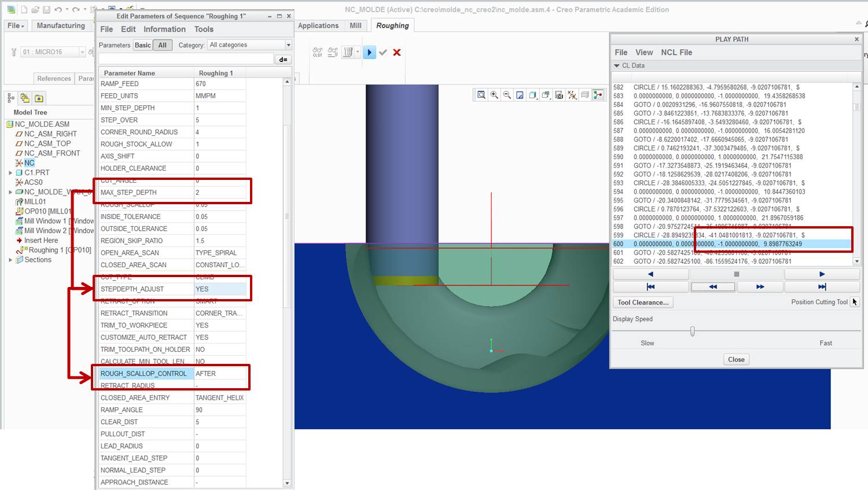Screen dimensions: 868x490
Task: Click the New file icon in quick access toolbar
Action: pos(24,9)
